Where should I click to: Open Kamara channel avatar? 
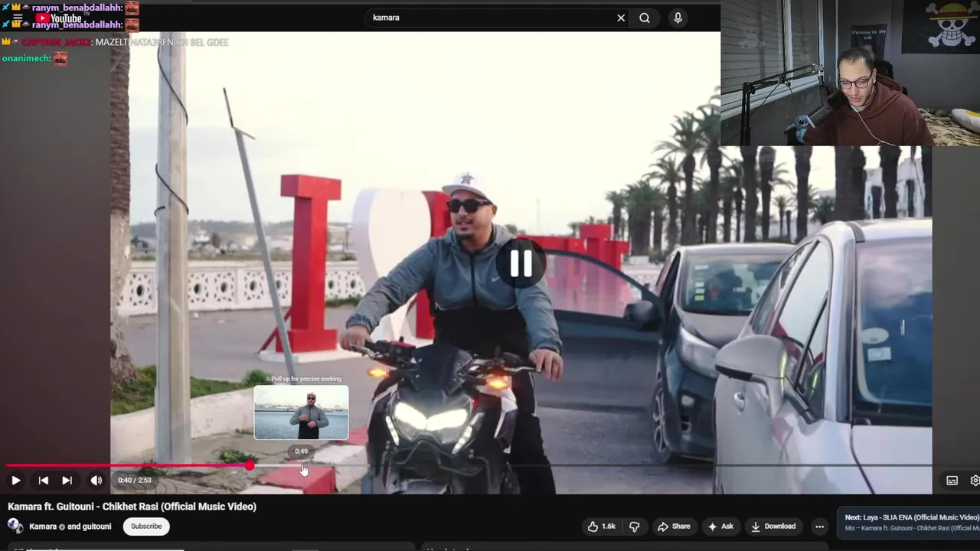pyautogui.click(x=15, y=526)
